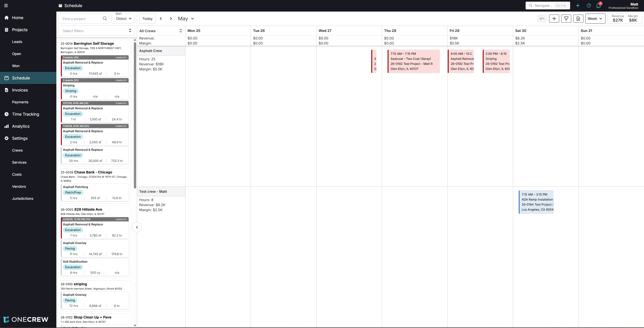Viewport: 644px width, 328px height.
Task: Open the May month dropdown
Action: tap(186, 19)
